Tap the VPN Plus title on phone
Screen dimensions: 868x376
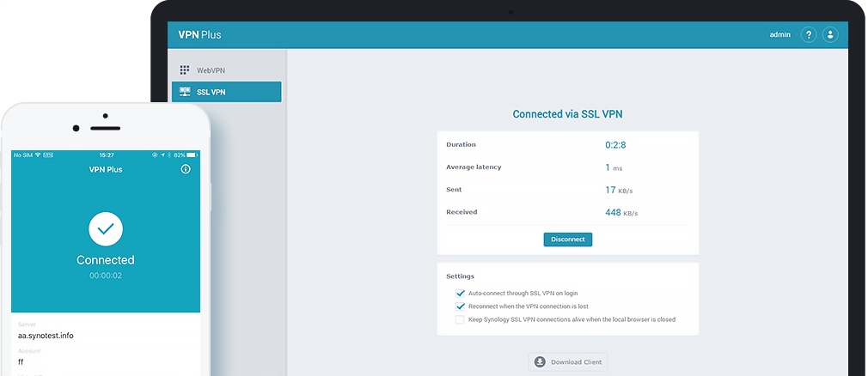coord(106,169)
